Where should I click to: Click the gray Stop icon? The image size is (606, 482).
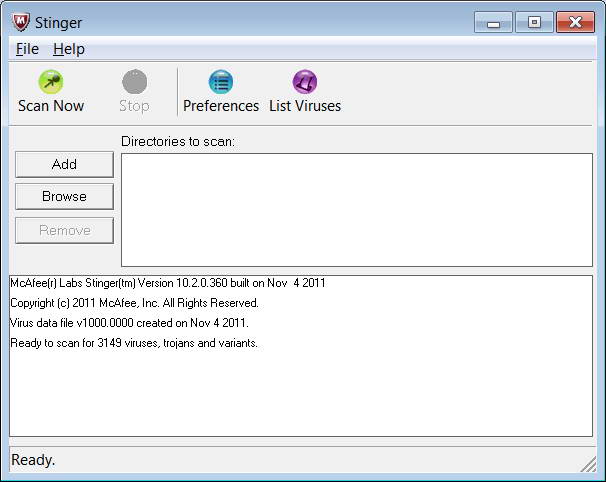[x=134, y=82]
